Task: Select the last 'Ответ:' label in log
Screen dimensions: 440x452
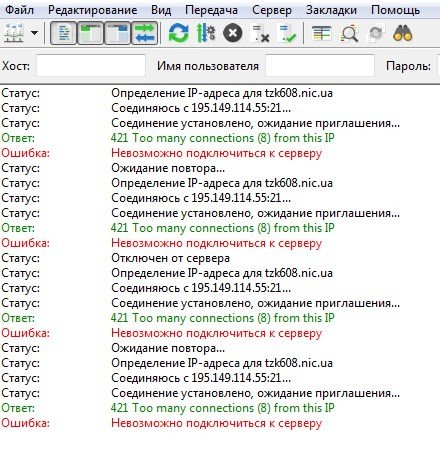Action: tap(18, 408)
